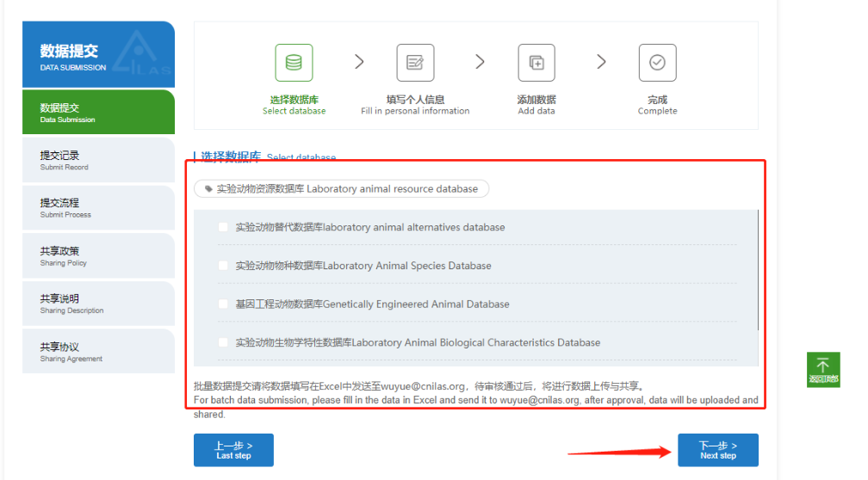Check laboratory animal alternatives database checkbox
Image resolution: width=868 pixels, height=480 pixels.
coord(223,227)
